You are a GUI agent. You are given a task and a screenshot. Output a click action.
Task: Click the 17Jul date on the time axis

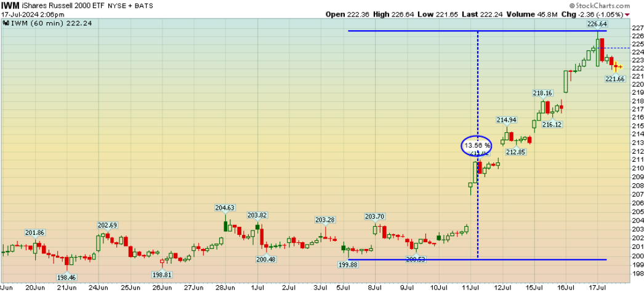point(599,287)
